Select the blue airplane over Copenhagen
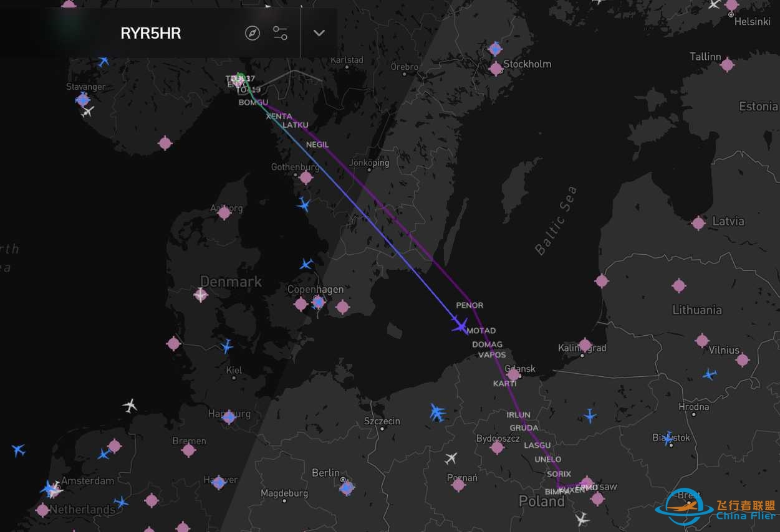This screenshot has height=532, width=780. click(x=306, y=264)
